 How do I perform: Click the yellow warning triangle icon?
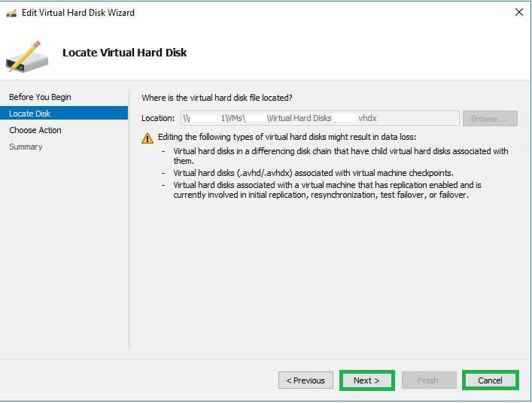(147, 138)
